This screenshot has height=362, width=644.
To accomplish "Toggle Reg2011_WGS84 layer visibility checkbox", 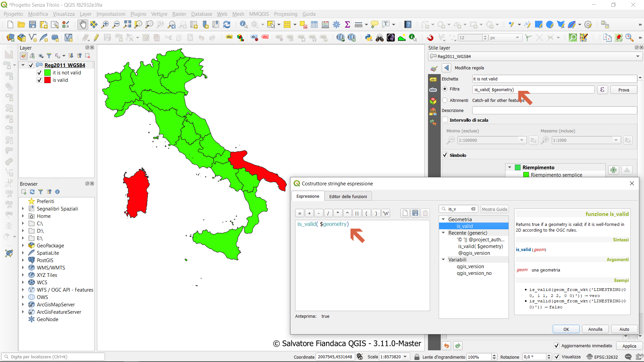I will coord(31,65).
